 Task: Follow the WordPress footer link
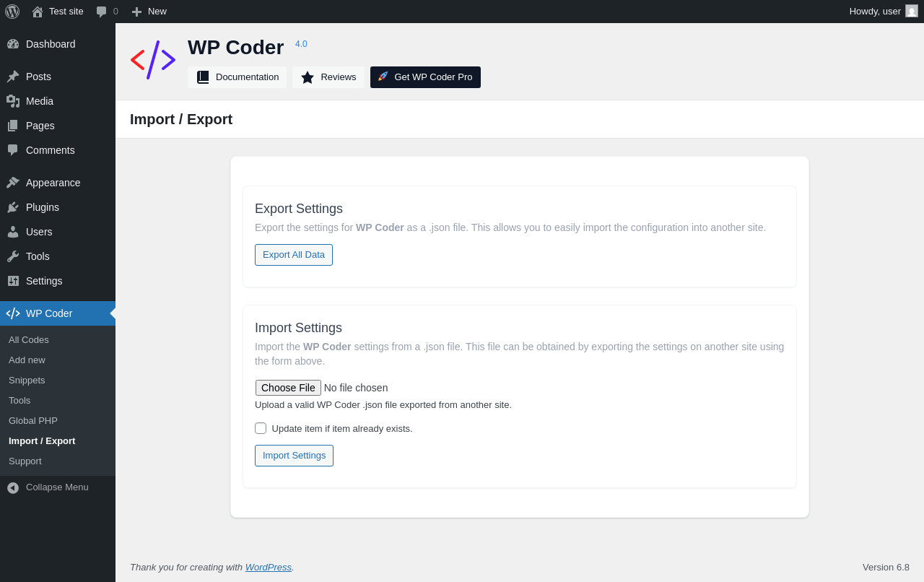(x=269, y=567)
